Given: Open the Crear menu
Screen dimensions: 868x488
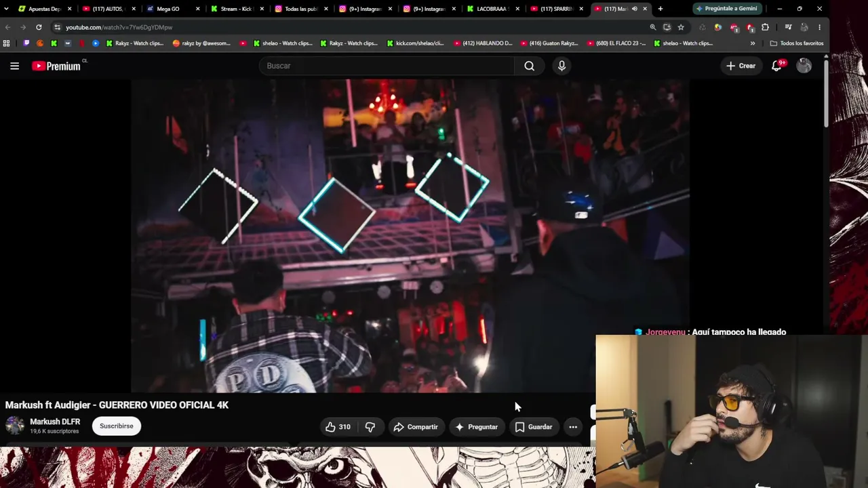Looking at the screenshot, I should (x=741, y=66).
